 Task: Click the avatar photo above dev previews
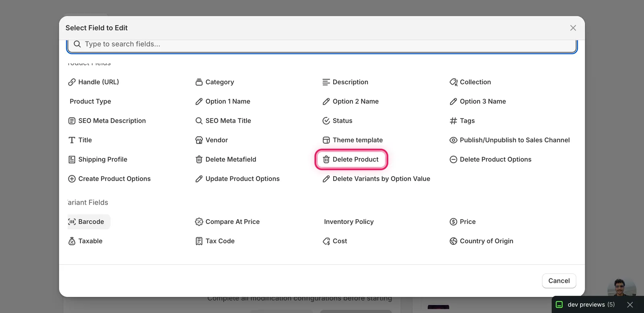621,288
